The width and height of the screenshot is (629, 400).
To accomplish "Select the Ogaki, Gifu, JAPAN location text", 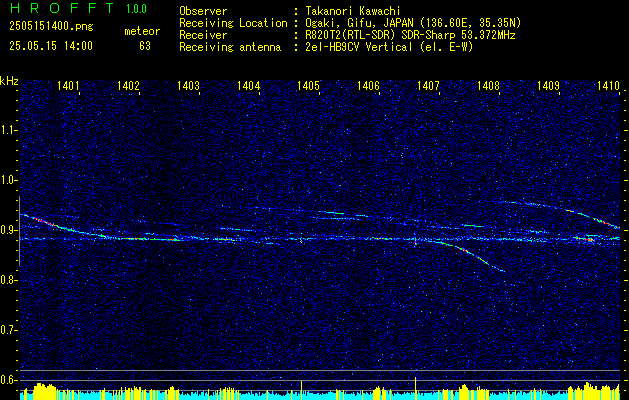I will click(414, 23).
